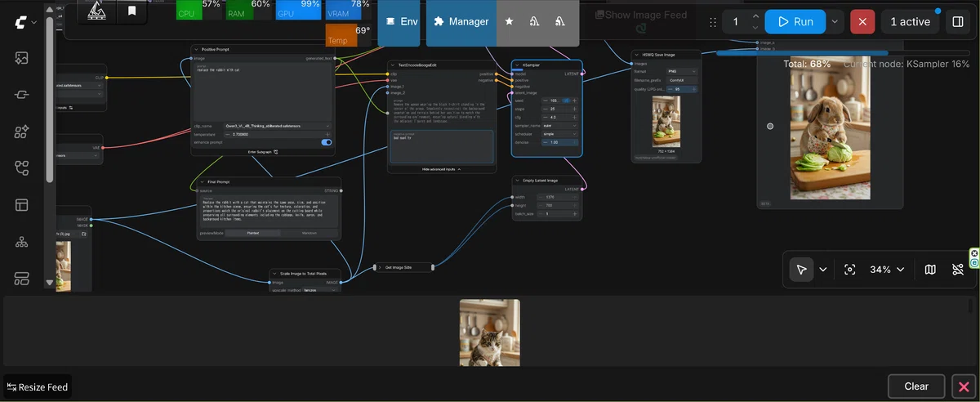Image resolution: width=980 pixels, height=402 pixels.
Task: Open the assets image panel in sidebar
Action: [22, 58]
